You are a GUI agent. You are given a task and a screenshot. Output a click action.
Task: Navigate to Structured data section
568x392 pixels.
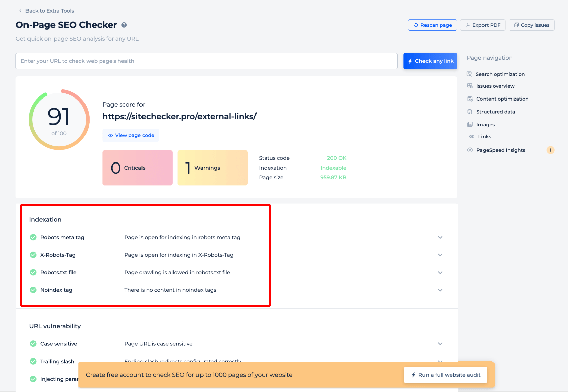coord(496,112)
